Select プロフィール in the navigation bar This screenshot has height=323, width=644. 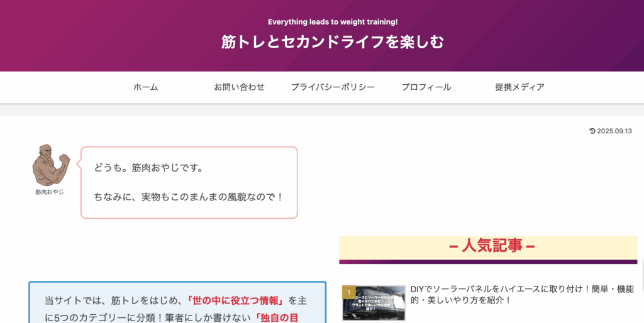point(426,87)
